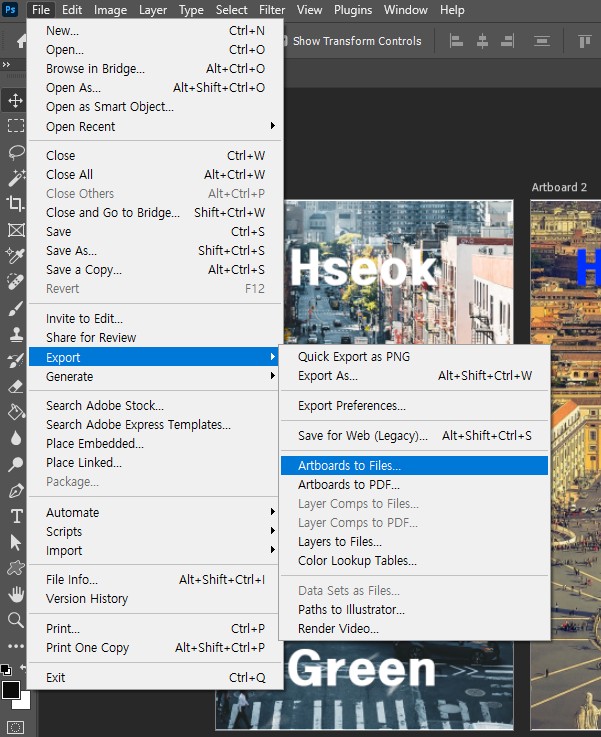Select the Rectangular Marquee tool
The width and height of the screenshot is (601, 737).
pyautogui.click(x=16, y=125)
